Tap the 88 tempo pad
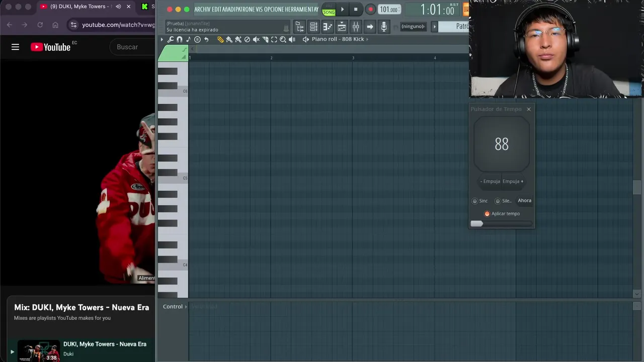The width and height of the screenshot is (644, 362). click(x=502, y=145)
